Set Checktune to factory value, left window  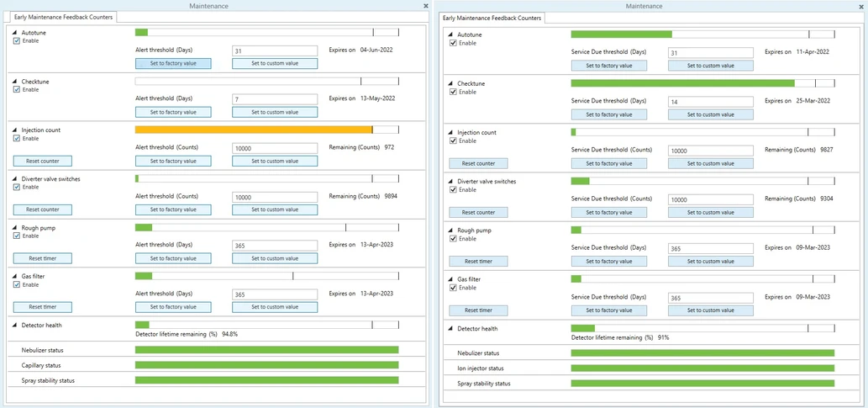point(173,112)
